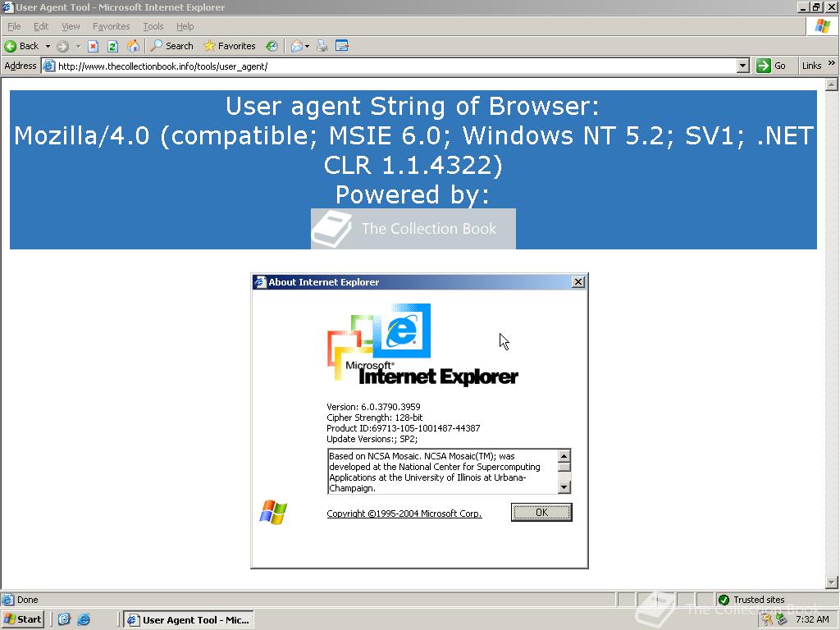Page scrollbar up arrow

tap(832, 84)
